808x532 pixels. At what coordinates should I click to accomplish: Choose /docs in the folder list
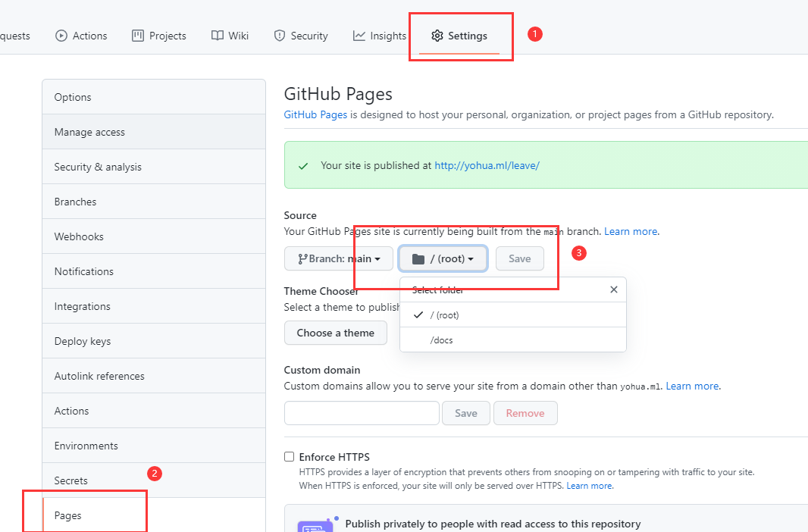click(x=513, y=340)
